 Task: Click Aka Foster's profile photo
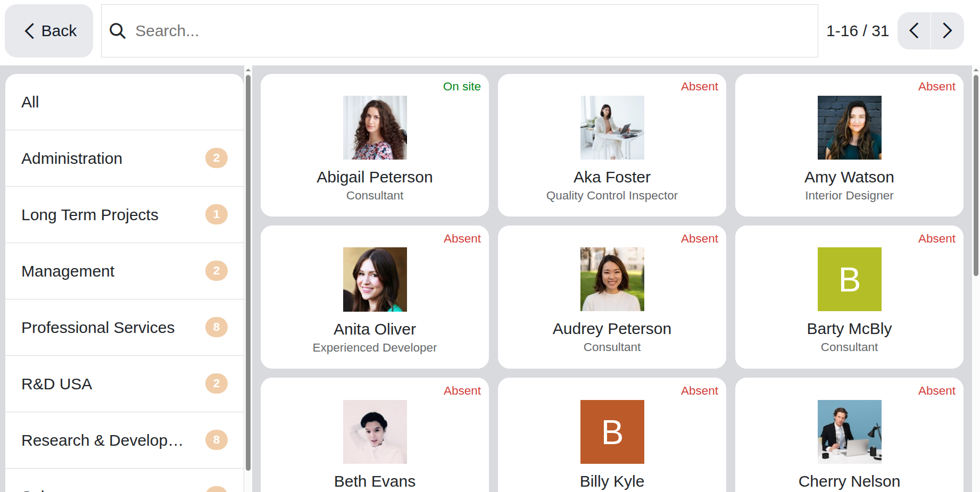[612, 128]
